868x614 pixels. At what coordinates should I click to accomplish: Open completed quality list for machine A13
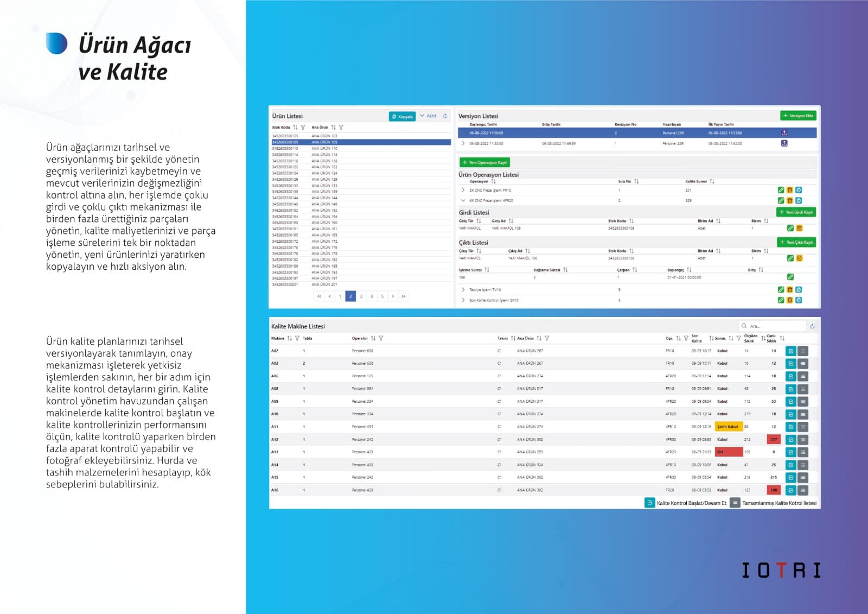(803, 452)
